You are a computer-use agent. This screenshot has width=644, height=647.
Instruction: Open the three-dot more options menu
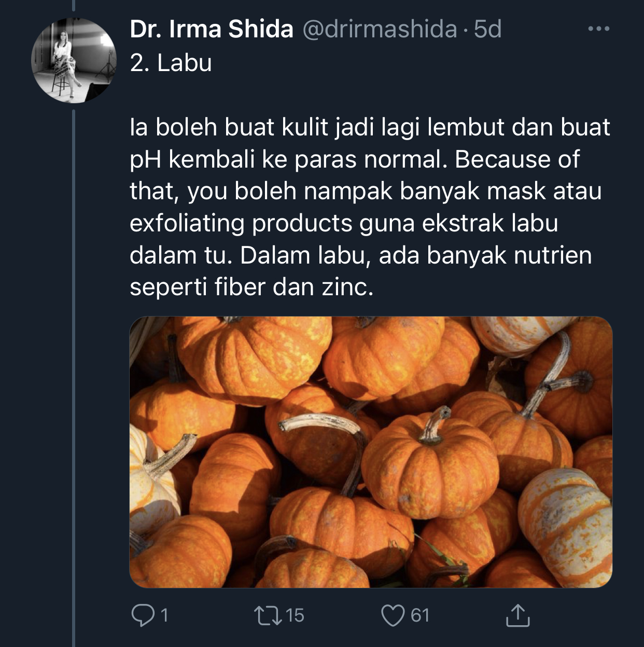point(599,30)
